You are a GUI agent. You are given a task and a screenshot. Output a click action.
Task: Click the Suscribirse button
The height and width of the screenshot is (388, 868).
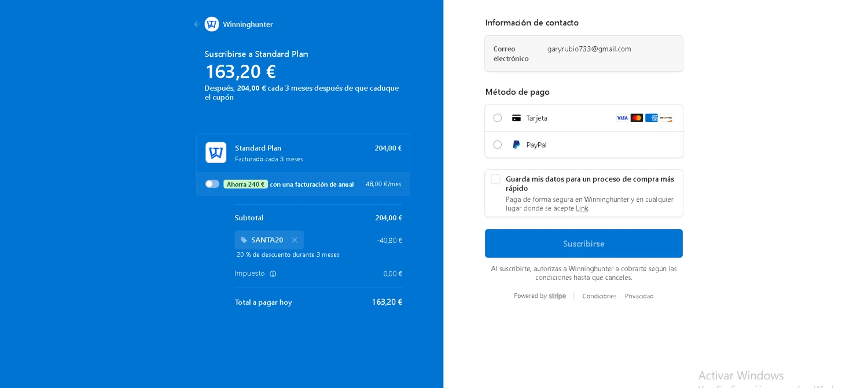click(x=584, y=243)
